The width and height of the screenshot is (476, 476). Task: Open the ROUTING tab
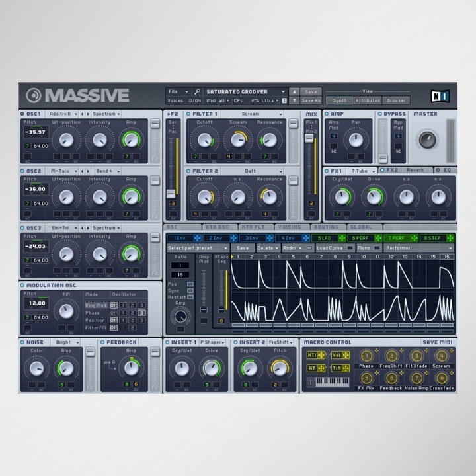click(328, 227)
